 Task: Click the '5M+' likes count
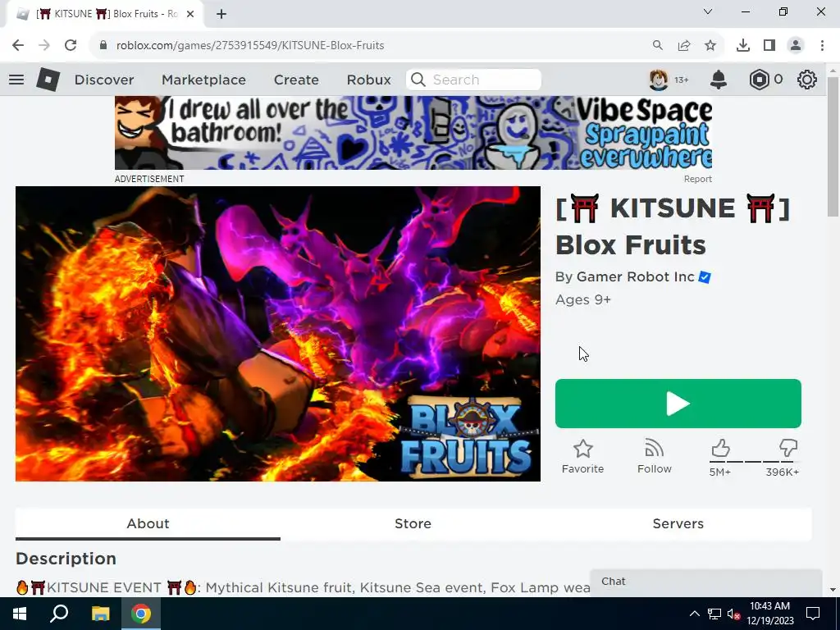720,472
